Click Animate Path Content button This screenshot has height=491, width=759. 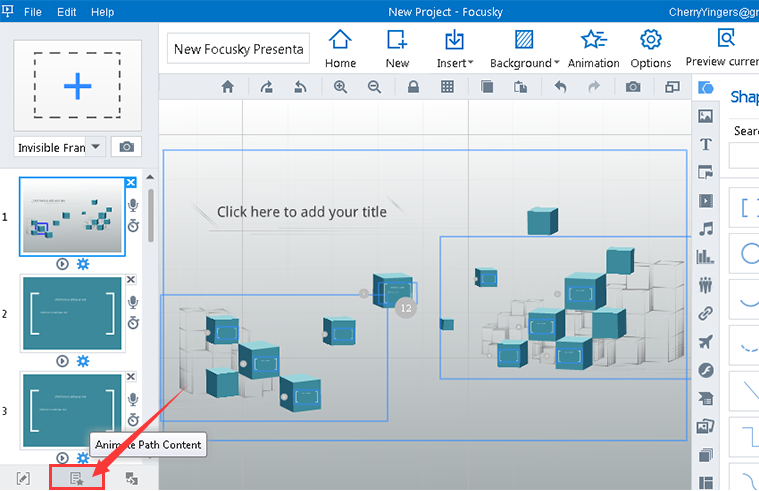[77, 478]
